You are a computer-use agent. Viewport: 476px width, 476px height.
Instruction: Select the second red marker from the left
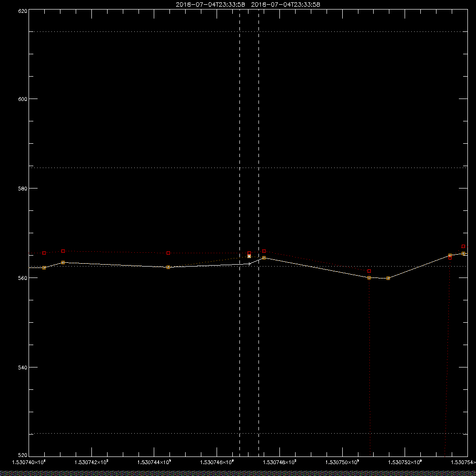(63, 251)
